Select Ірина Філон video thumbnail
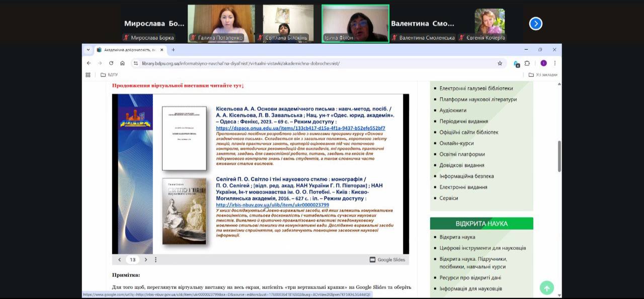The image size is (644, 299). point(355,24)
